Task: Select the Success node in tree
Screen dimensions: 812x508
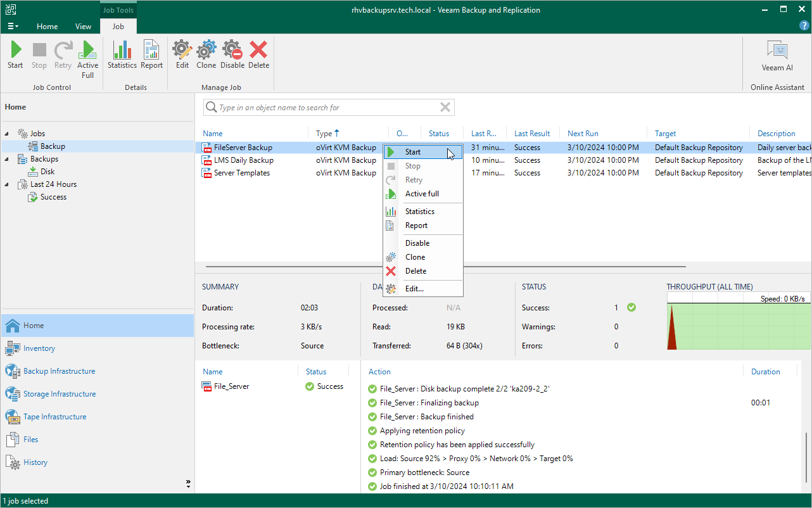Action: pos(48,197)
